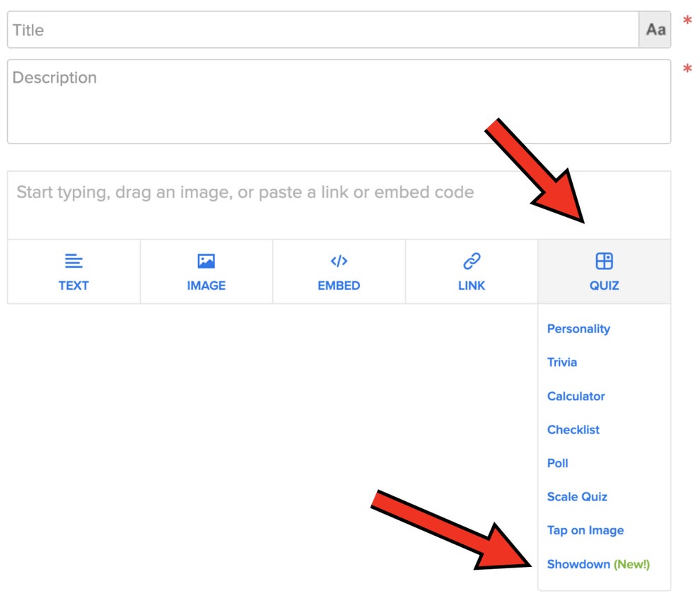Choose the Tap on Image option
This screenshot has width=700, height=598.
click(585, 531)
